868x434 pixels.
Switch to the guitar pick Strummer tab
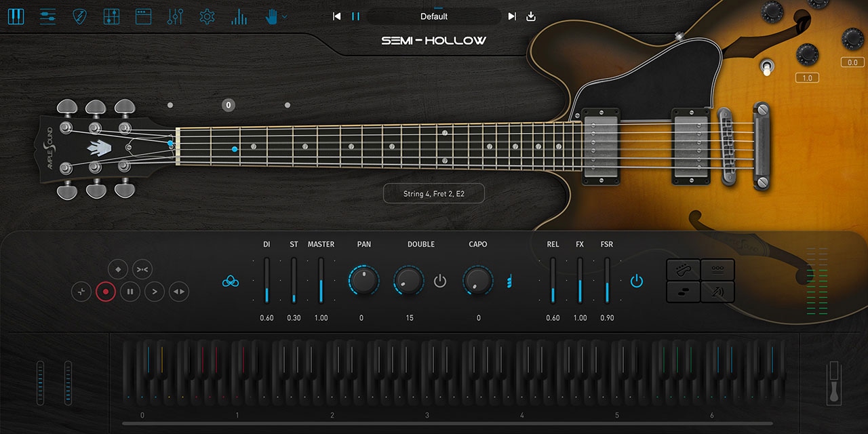(80, 17)
